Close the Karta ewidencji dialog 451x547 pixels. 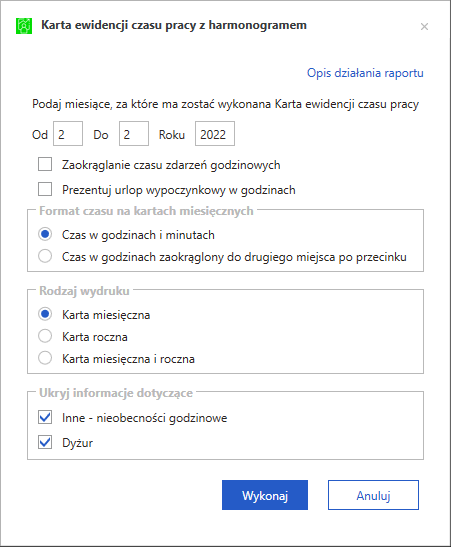point(424,27)
